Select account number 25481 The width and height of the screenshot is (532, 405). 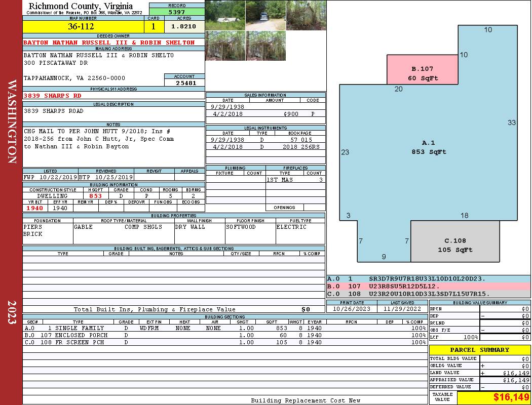click(x=185, y=83)
